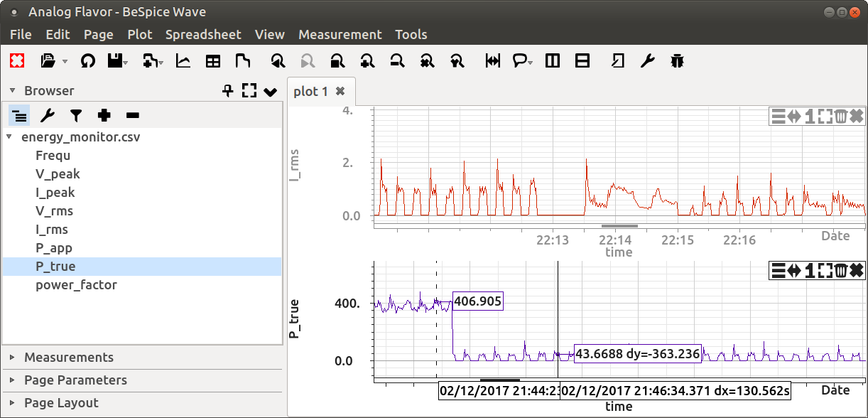
Task: Open the Measurement menu
Action: pos(340,34)
